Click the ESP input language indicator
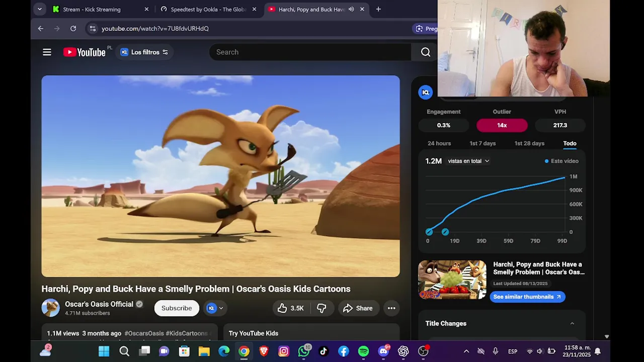This screenshot has height=362, width=644. click(513, 351)
